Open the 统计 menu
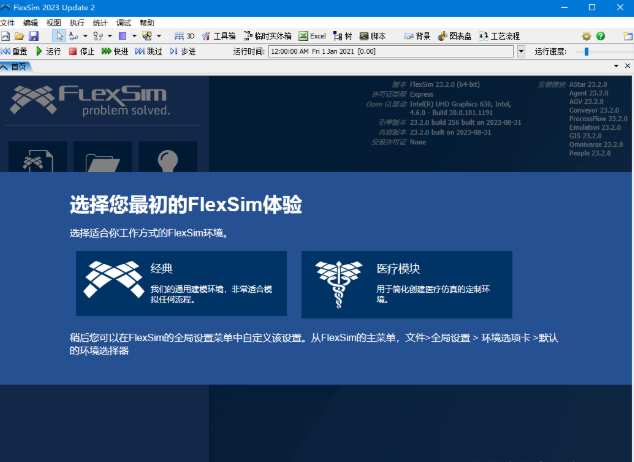This screenshot has height=462, width=634. [100, 23]
